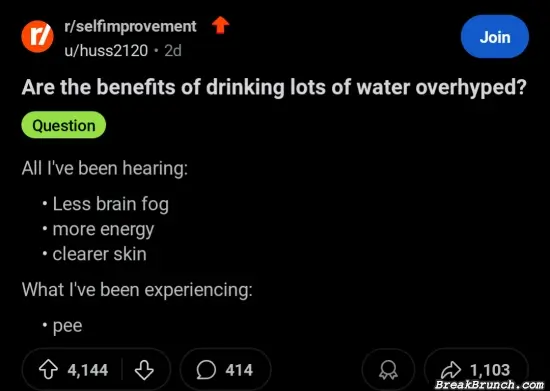Filter by the green Question flair

[63, 125]
